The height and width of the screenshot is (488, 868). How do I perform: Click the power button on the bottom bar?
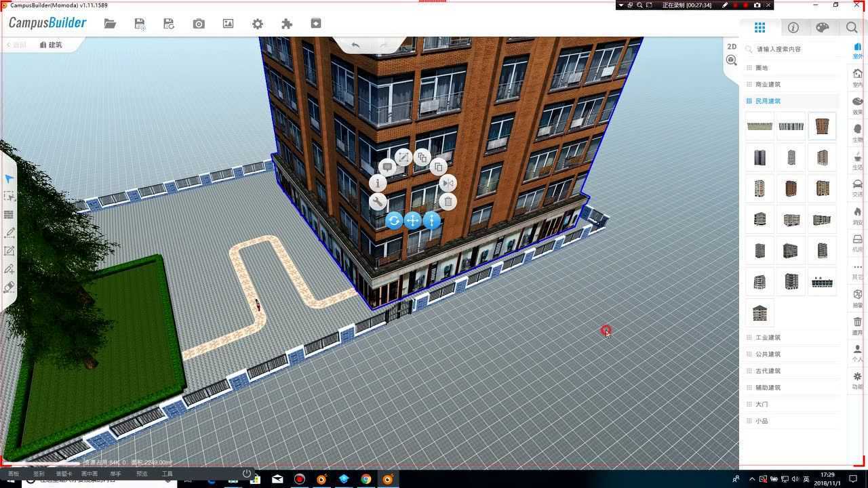click(246, 473)
